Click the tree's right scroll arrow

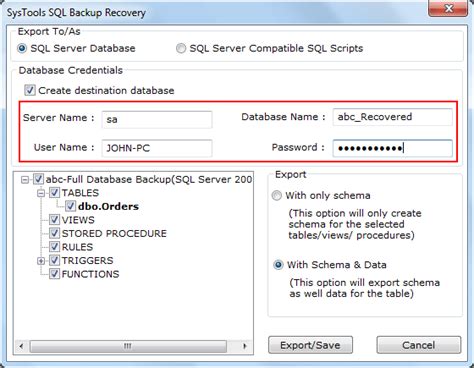point(245,346)
